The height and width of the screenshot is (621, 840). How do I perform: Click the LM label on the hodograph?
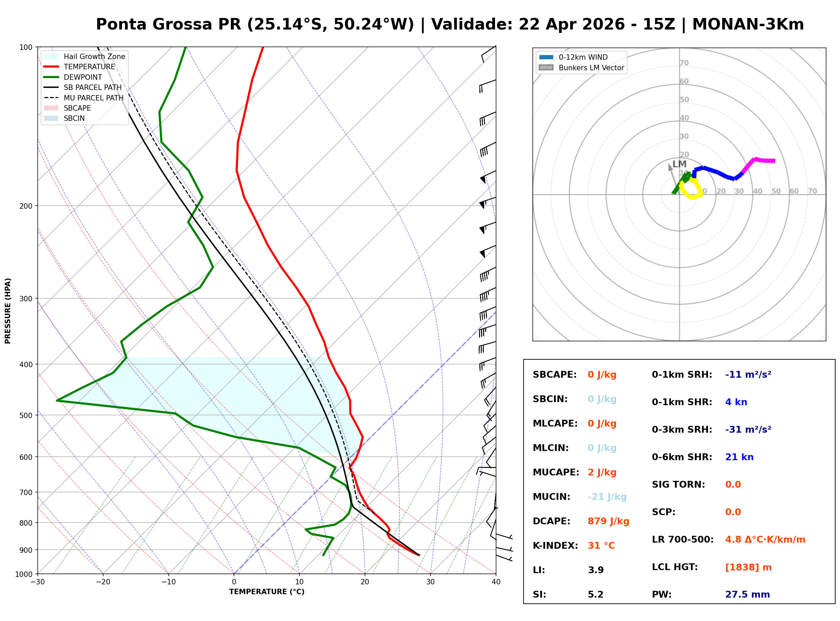(679, 164)
